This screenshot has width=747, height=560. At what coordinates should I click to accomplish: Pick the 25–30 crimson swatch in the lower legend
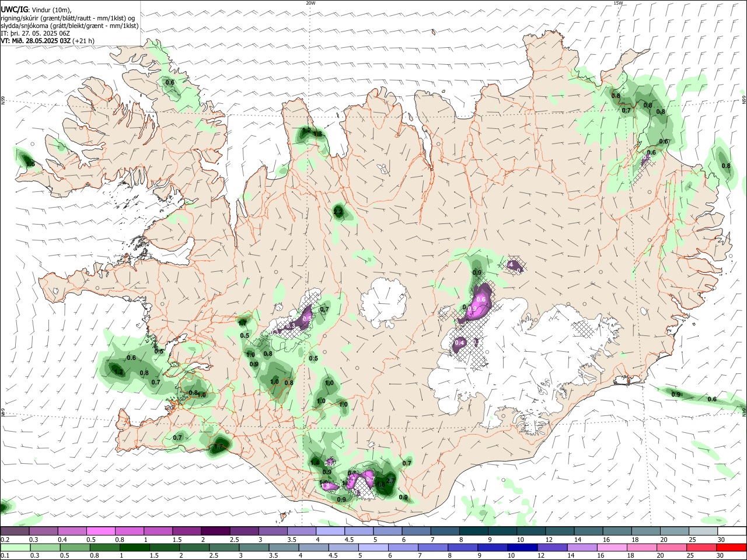[x=701, y=547]
